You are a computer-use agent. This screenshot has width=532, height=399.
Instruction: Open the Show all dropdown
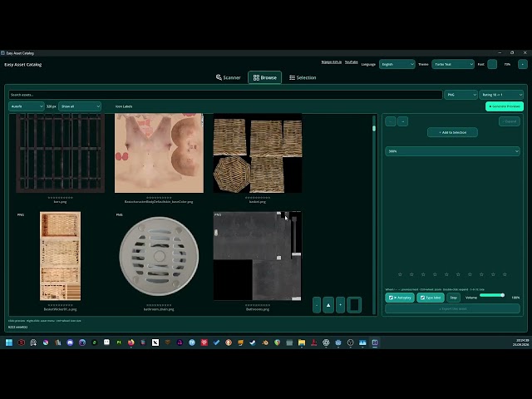80,106
